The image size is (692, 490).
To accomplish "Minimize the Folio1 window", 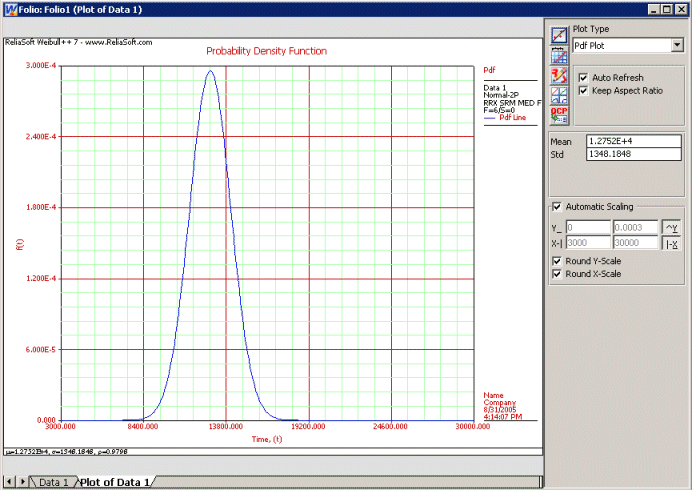I will (654, 9).
